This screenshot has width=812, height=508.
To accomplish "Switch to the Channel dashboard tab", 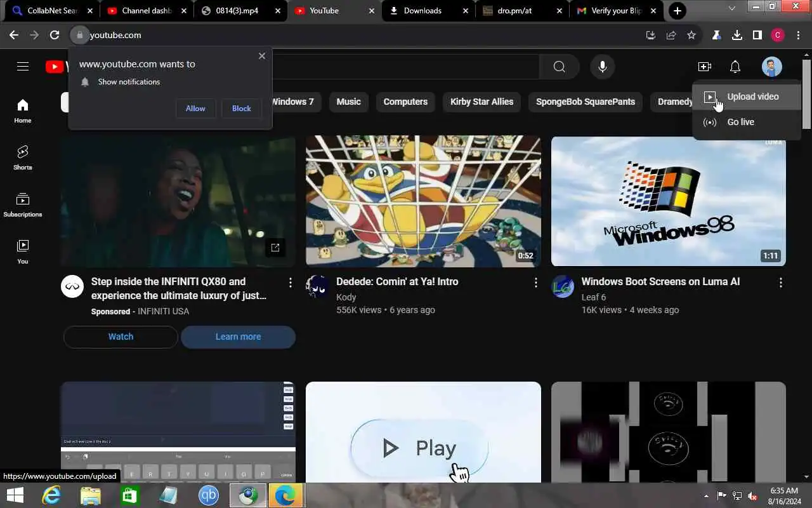I will [x=145, y=11].
